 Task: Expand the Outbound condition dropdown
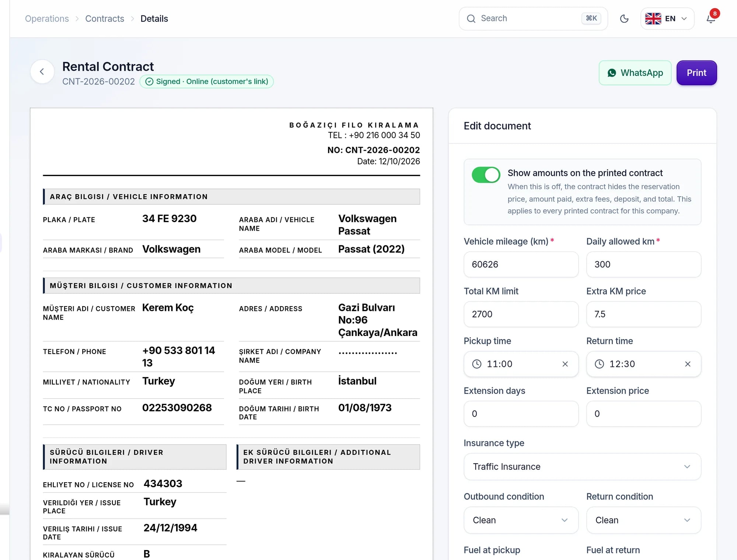point(521,520)
